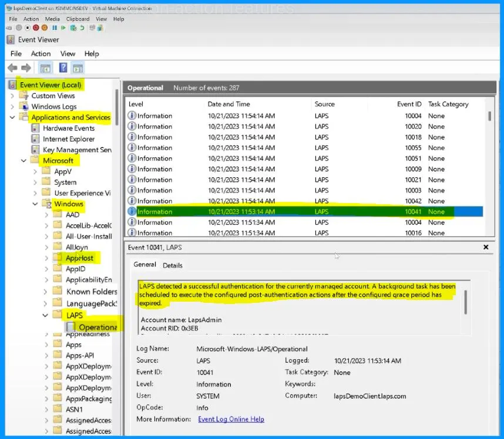Select the event row with ID 10055

(304, 148)
